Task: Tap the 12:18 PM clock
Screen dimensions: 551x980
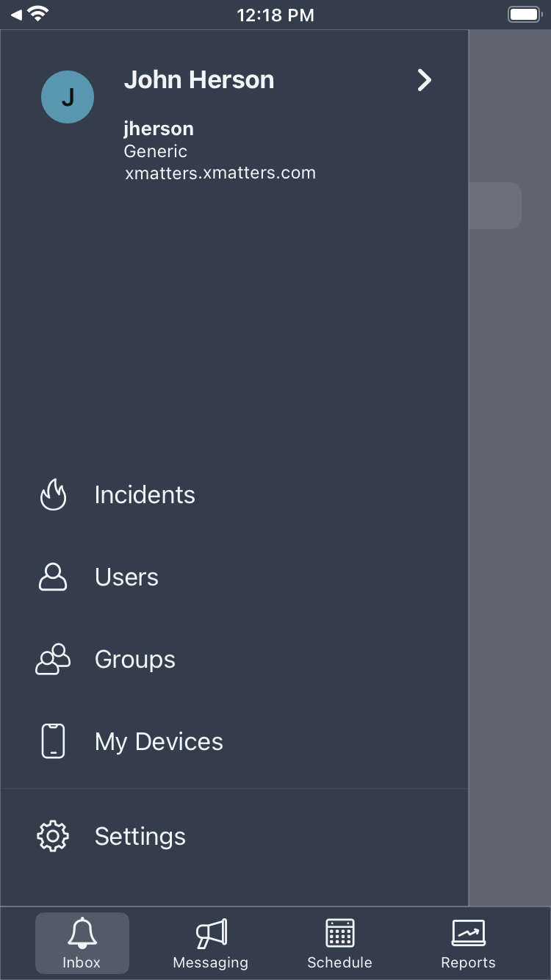Action: click(275, 15)
